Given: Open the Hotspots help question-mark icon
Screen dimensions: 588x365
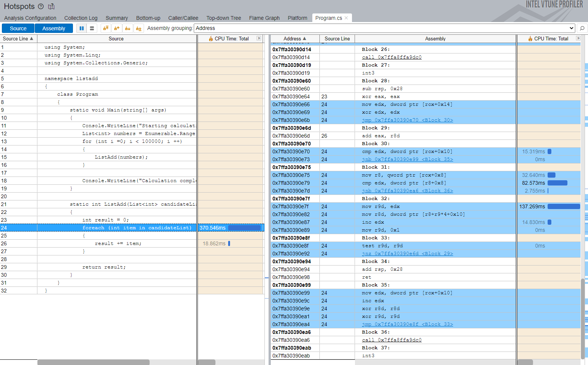Looking at the screenshot, I should 41,6.
